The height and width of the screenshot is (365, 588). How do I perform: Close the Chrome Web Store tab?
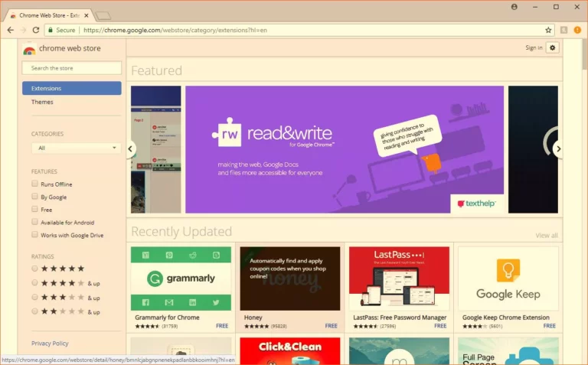point(87,15)
